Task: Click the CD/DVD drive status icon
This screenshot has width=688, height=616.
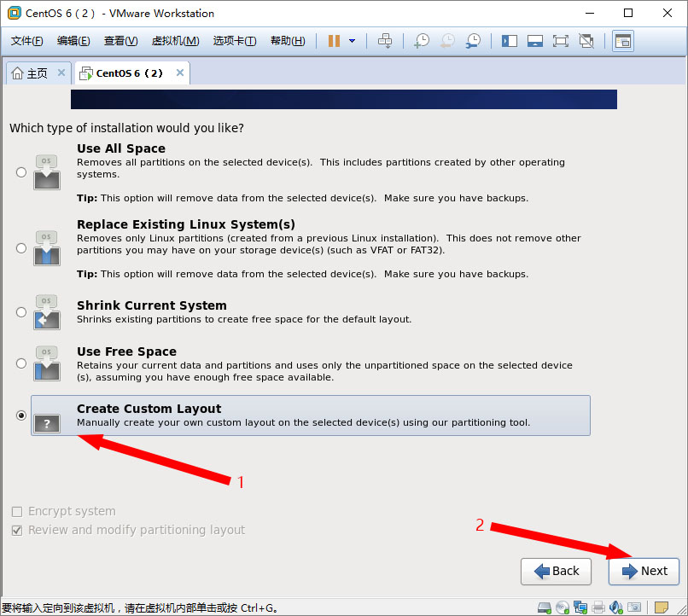Action: tap(563, 607)
